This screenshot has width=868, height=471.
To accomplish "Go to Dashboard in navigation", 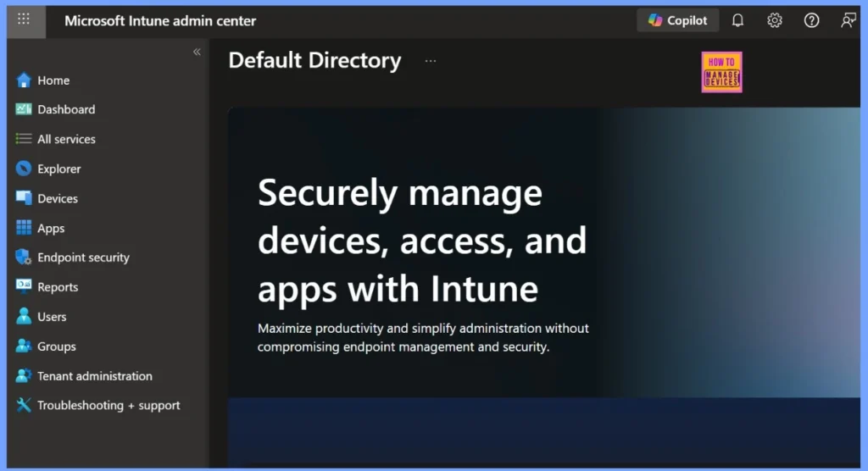I will (x=65, y=109).
